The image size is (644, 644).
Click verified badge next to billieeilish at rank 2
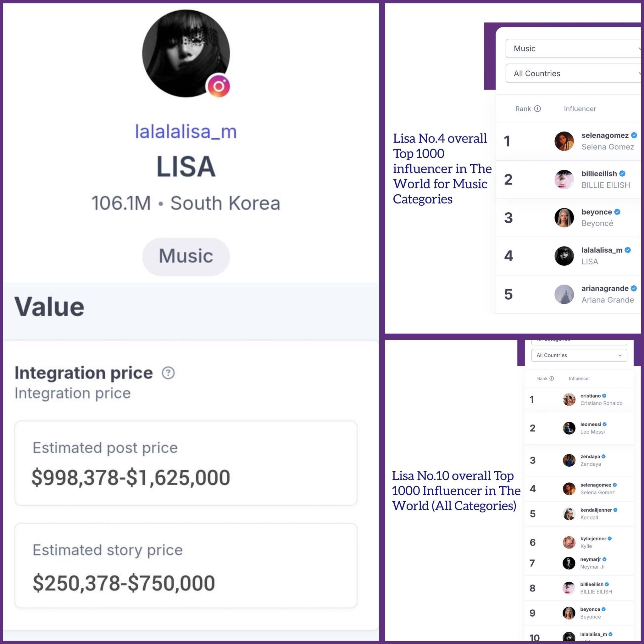pyautogui.click(x=622, y=173)
